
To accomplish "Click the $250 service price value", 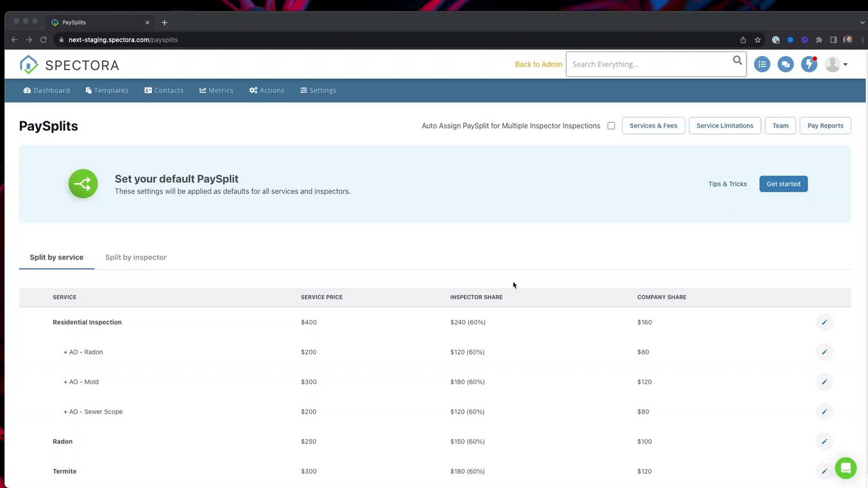I will tap(309, 441).
